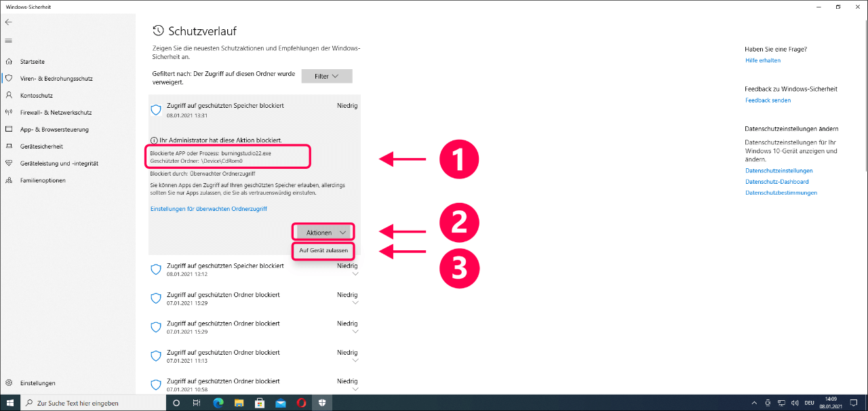Open Datenschutzbestimmungen link
868x411 pixels.
pos(781,193)
